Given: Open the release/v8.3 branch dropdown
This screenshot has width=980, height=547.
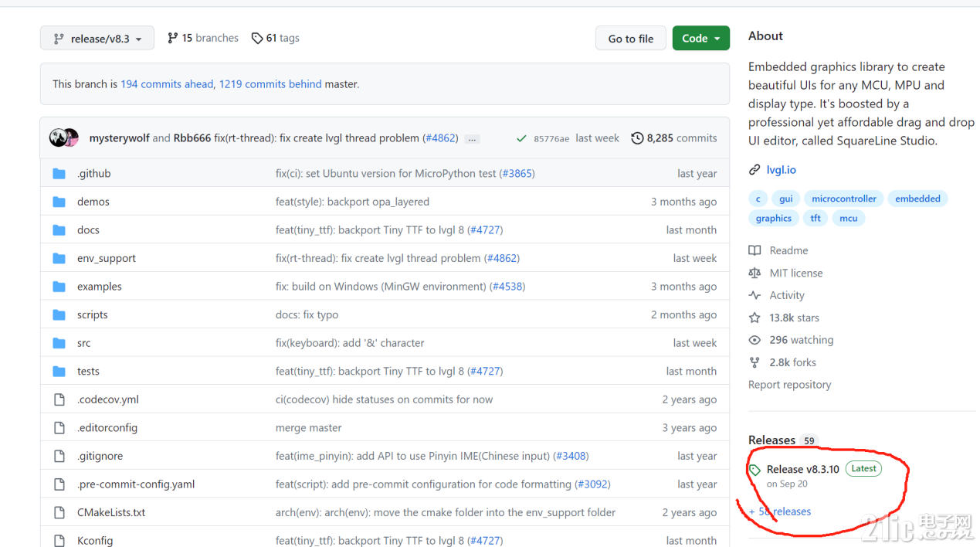Looking at the screenshot, I should [97, 39].
